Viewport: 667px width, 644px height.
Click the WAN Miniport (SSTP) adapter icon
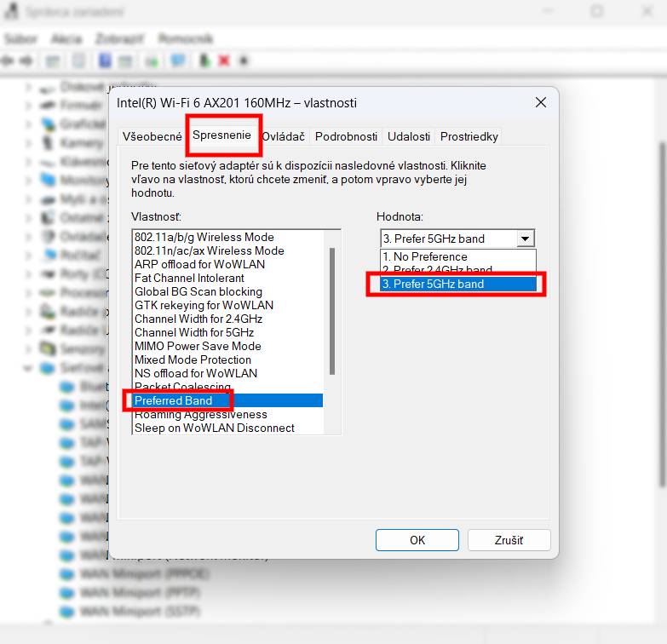pos(66,612)
